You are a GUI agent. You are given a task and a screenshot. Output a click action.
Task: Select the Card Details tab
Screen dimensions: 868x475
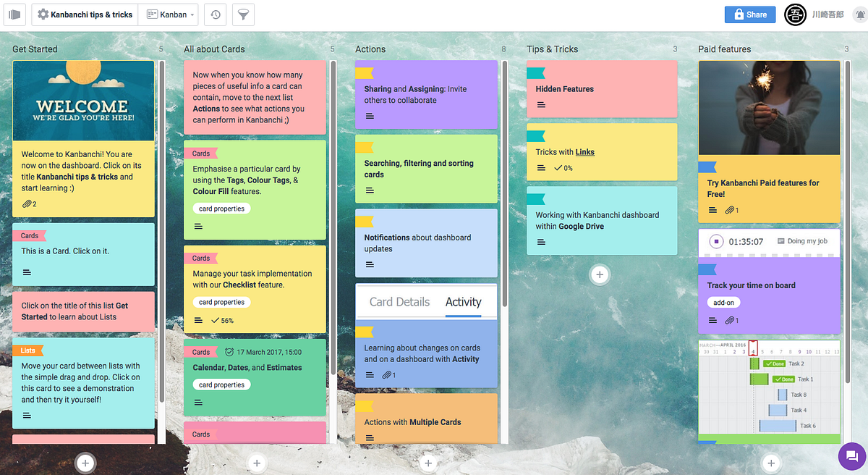coord(399,302)
